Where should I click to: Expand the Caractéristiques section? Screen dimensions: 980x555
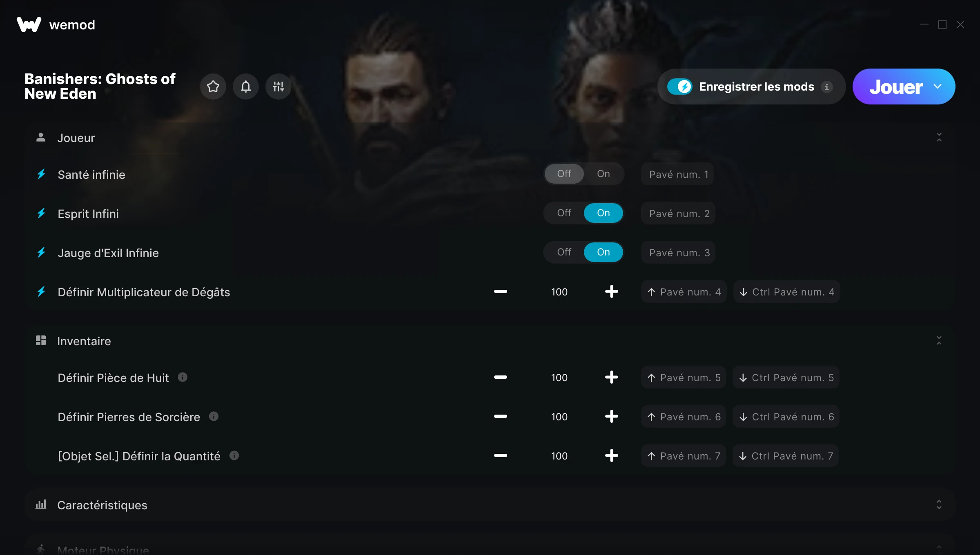coord(939,504)
